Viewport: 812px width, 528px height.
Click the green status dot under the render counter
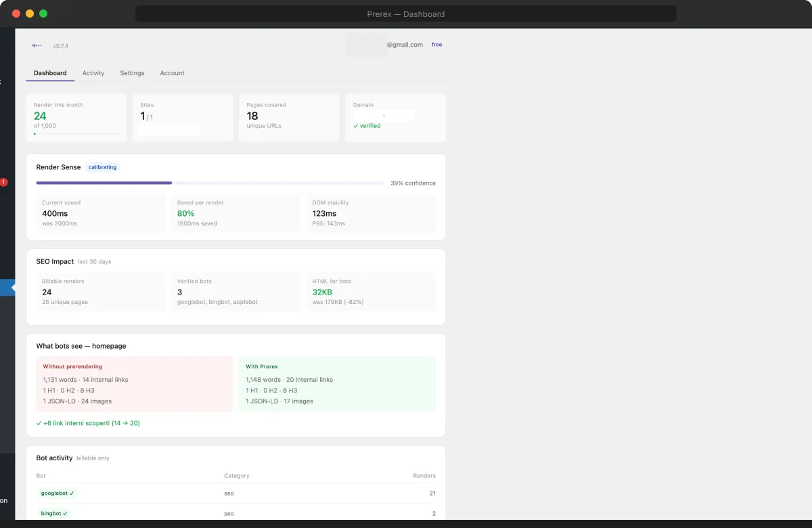pyautogui.click(x=35, y=133)
